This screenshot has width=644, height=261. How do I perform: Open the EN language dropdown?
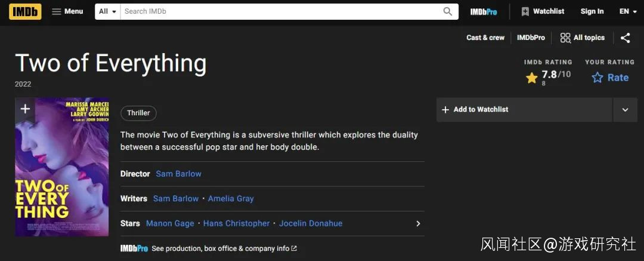point(629,11)
